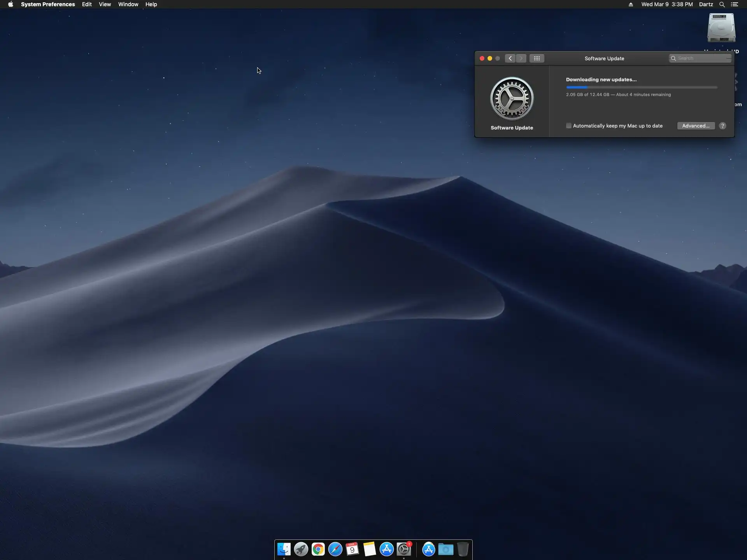The image size is (747, 560).
Task: Open Safari compass icon in dock
Action: (x=335, y=549)
